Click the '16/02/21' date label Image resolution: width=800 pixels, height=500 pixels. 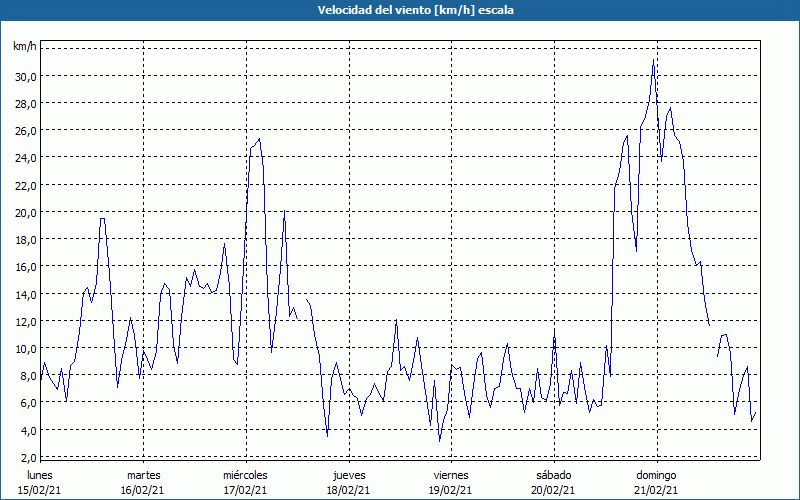click(x=142, y=490)
